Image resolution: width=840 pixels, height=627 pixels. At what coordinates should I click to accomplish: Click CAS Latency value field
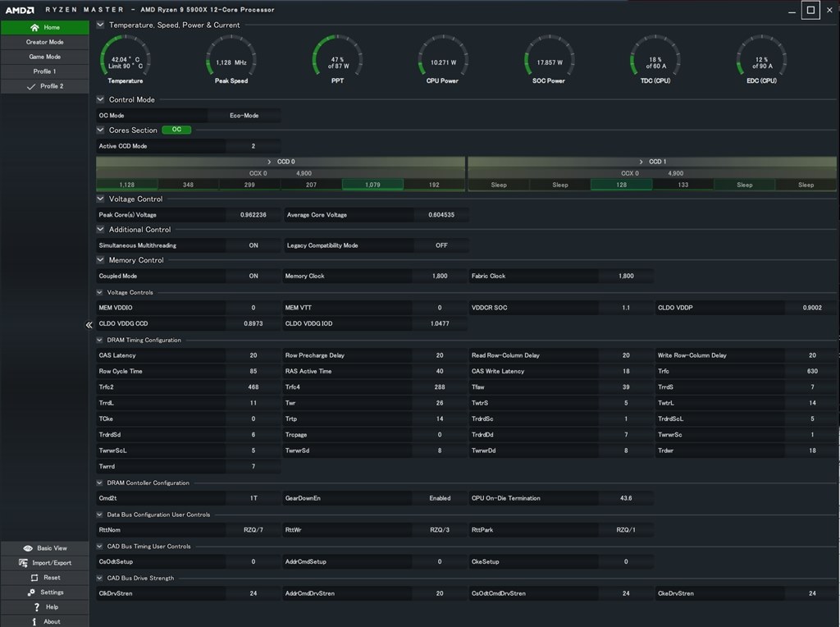pos(253,355)
